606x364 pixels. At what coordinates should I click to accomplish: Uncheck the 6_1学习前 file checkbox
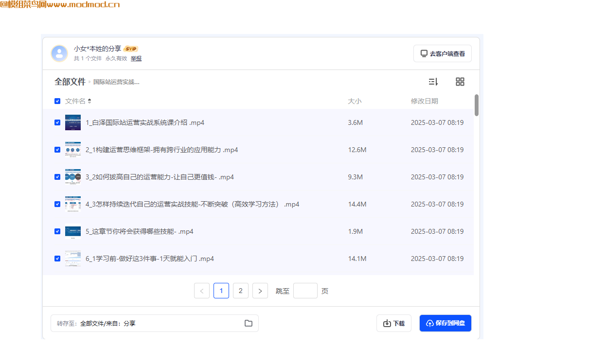[x=57, y=259]
